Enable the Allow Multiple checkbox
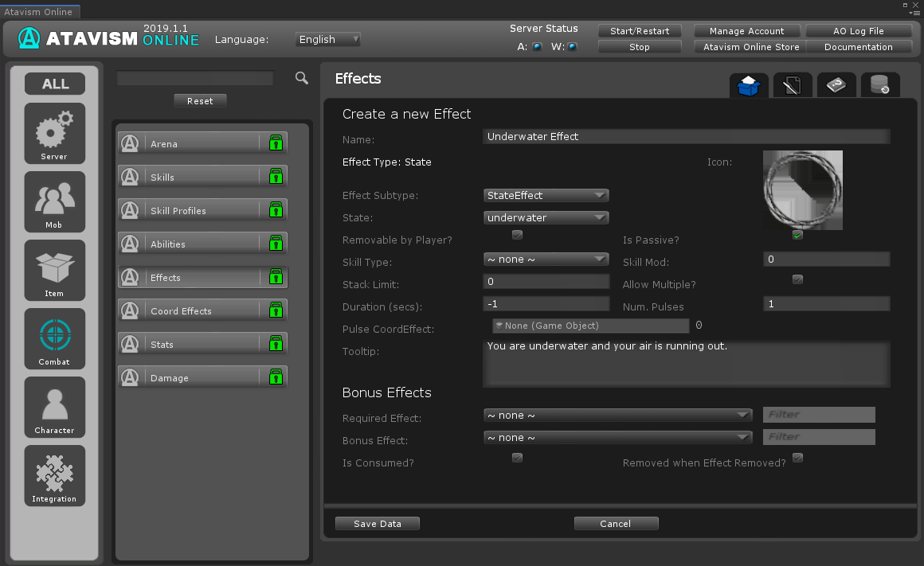 797,279
